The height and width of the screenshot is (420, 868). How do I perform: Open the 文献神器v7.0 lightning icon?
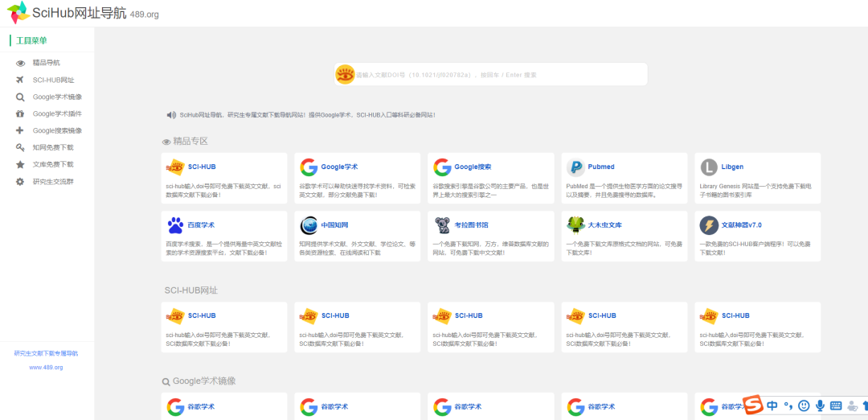click(x=709, y=225)
